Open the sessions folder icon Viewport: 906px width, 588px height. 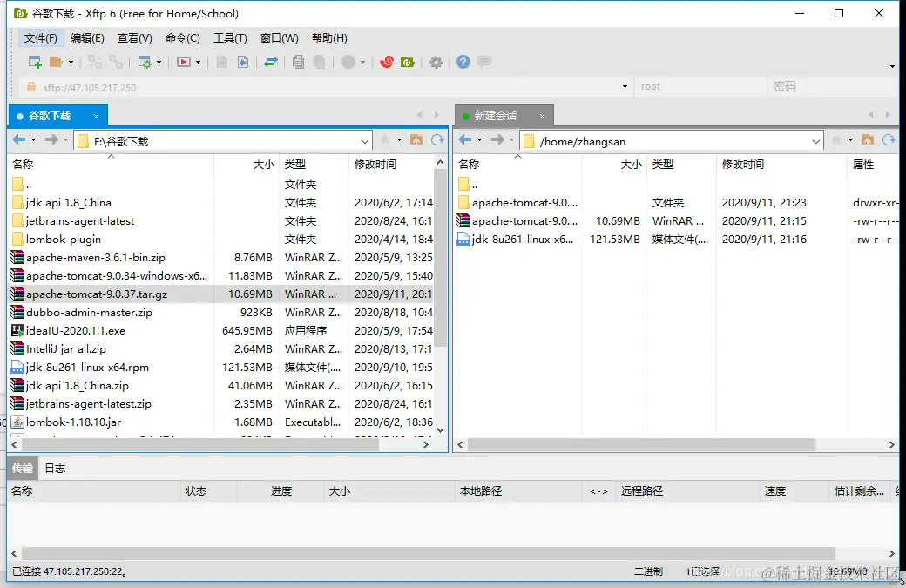point(56,62)
